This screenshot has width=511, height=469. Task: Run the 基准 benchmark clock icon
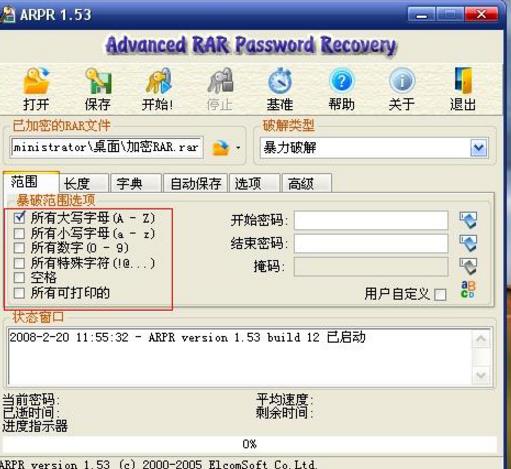(280, 80)
